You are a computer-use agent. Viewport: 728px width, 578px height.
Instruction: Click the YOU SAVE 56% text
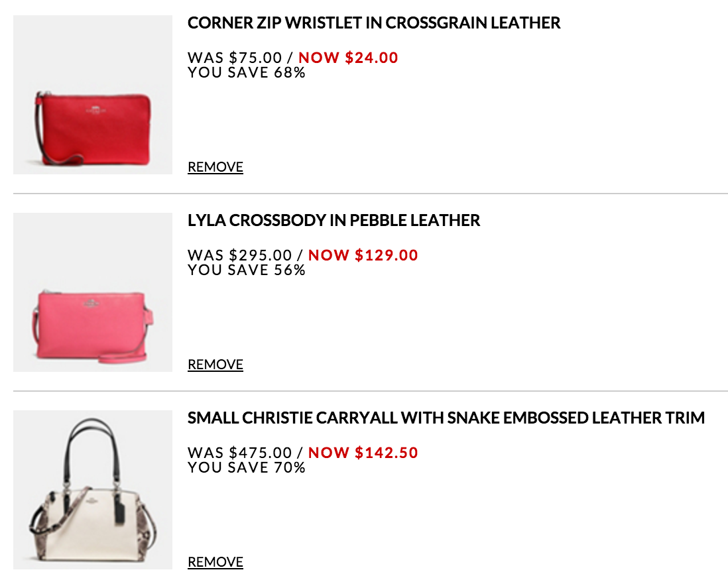coord(247,270)
